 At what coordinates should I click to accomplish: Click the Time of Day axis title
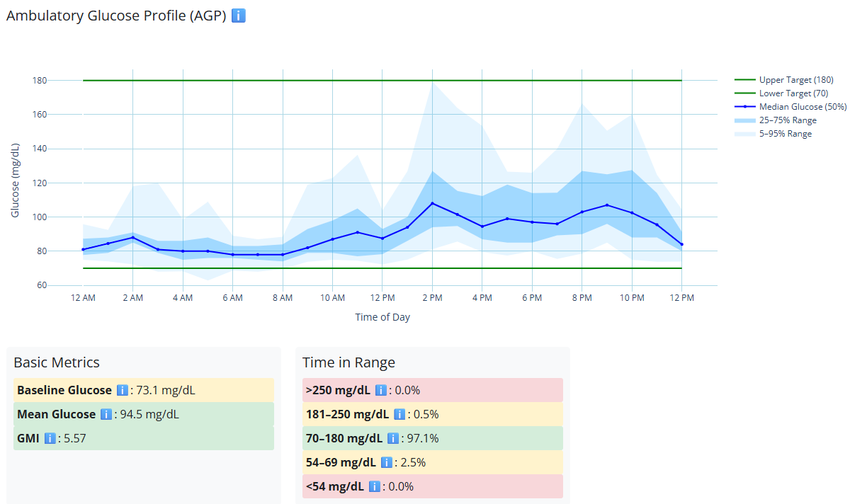382,317
